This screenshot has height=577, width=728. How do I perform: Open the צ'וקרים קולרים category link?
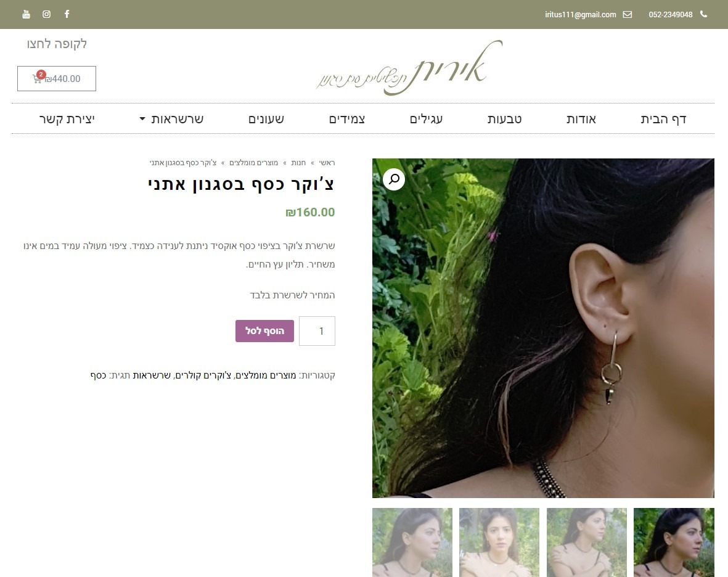[204, 375]
